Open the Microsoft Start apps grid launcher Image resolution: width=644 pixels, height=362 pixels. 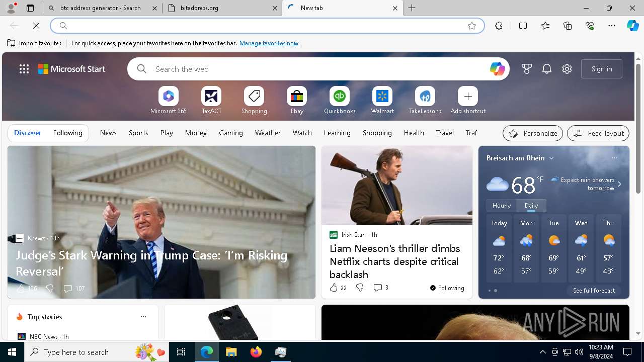24,69
